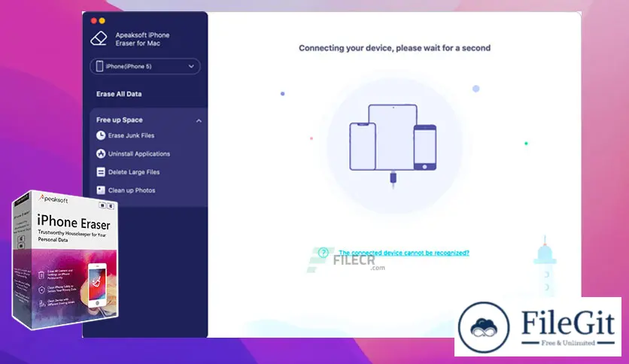Open Clean up Photos

click(132, 190)
